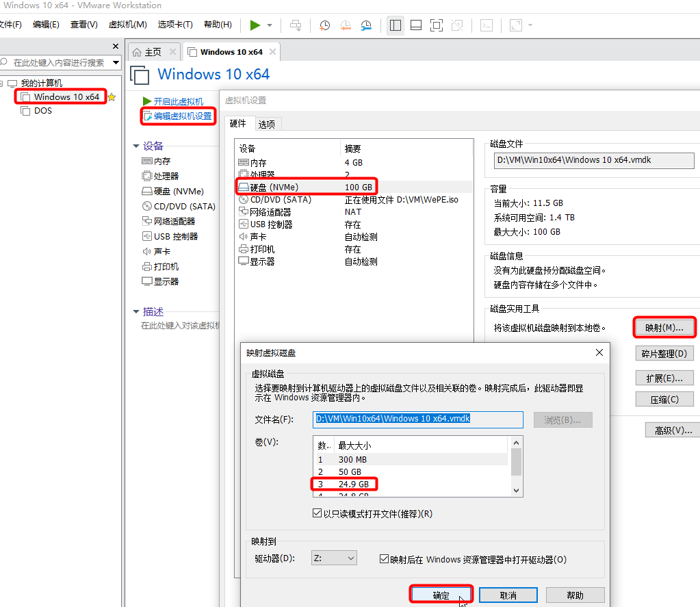Click the stretch guest display icon
This screenshot has width=700, height=607.
tap(516, 25)
